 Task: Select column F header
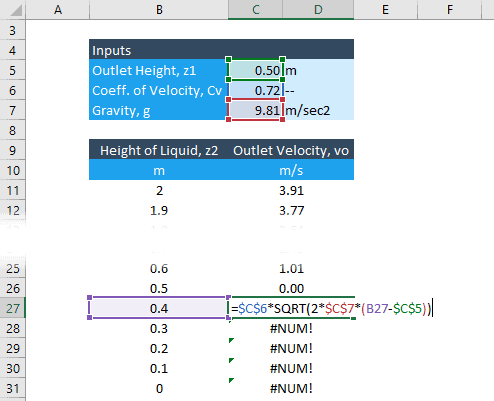click(x=450, y=10)
